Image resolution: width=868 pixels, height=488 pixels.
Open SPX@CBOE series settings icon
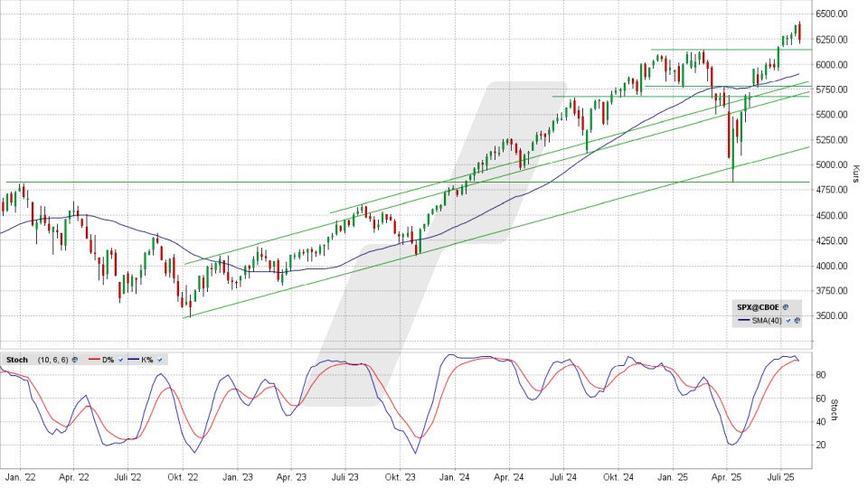(x=786, y=307)
